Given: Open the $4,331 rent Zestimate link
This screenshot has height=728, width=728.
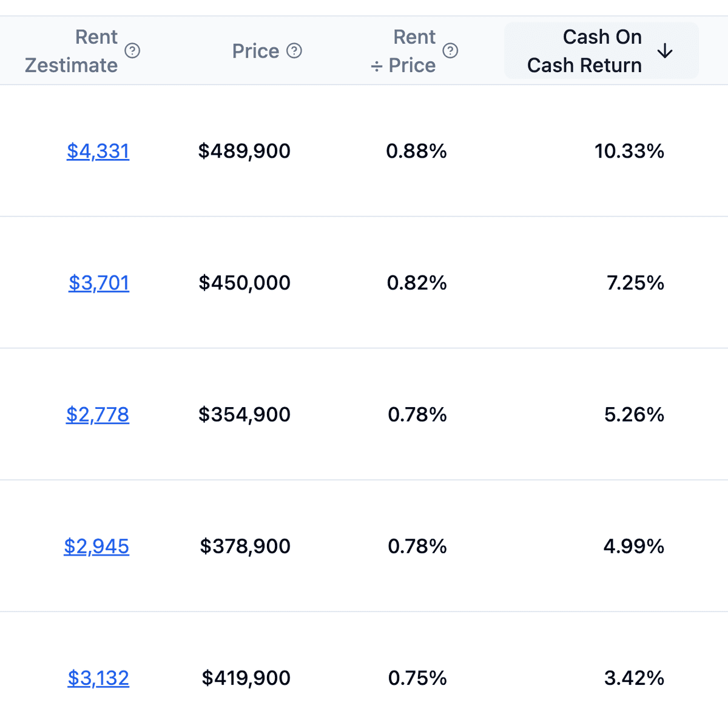Looking at the screenshot, I should (x=98, y=151).
